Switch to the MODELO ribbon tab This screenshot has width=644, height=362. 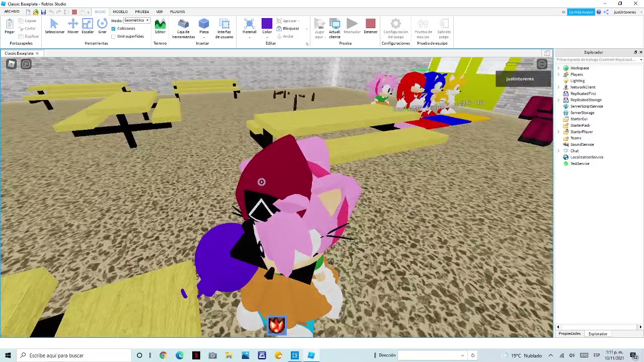click(x=120, y=12)
